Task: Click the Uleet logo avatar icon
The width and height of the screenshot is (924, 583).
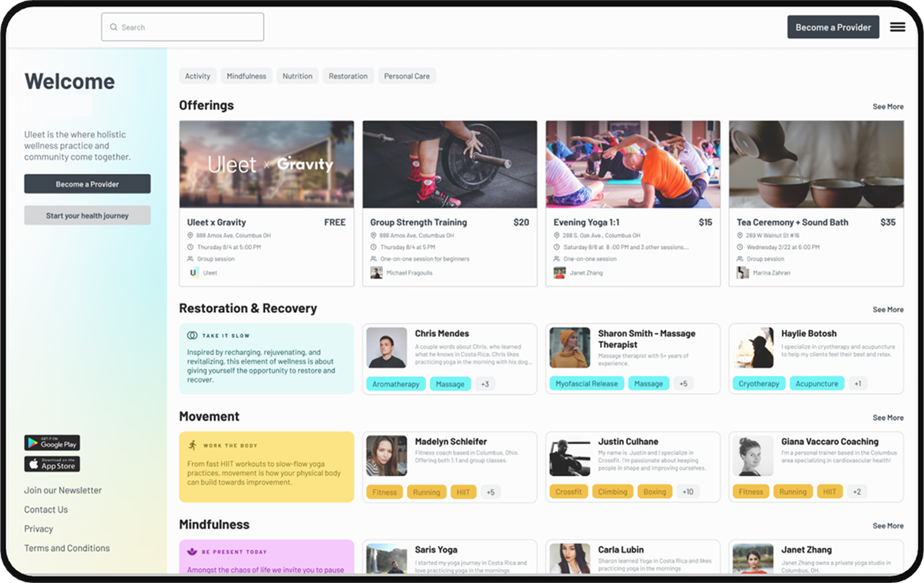Action: tap(193, 273)
